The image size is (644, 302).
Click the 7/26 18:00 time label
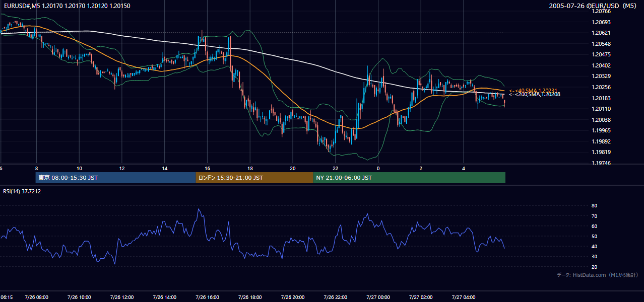[250, 297]
